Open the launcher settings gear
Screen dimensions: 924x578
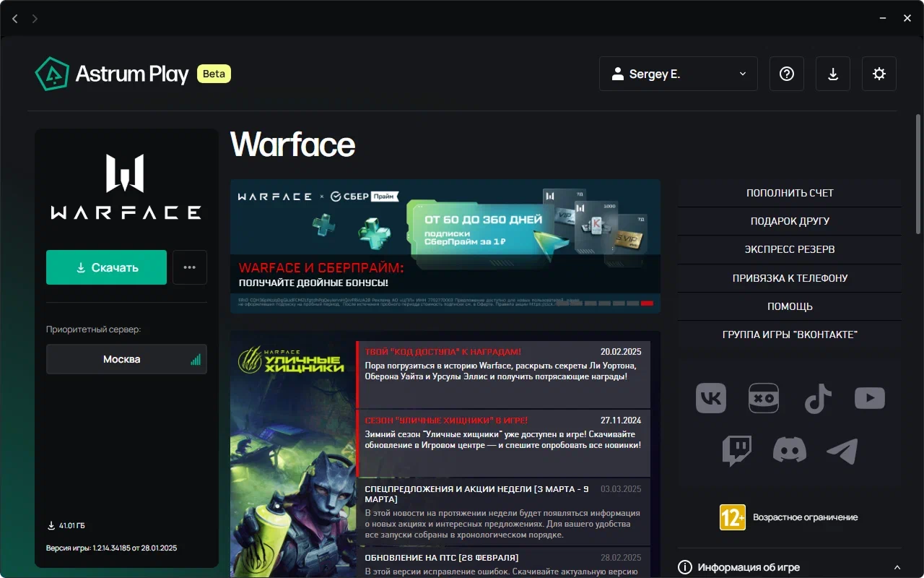point(879,73)
